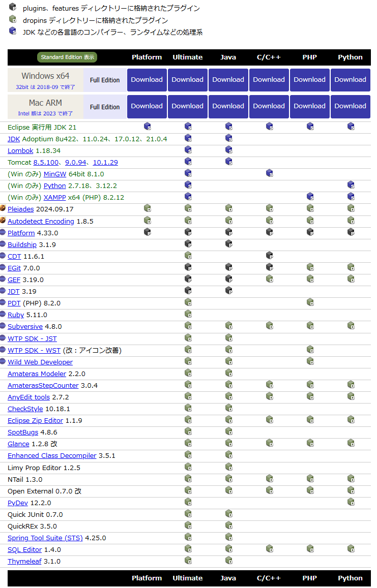Open Autodetect Encoding link
377x588 pixels.
[x=41, y=221]
